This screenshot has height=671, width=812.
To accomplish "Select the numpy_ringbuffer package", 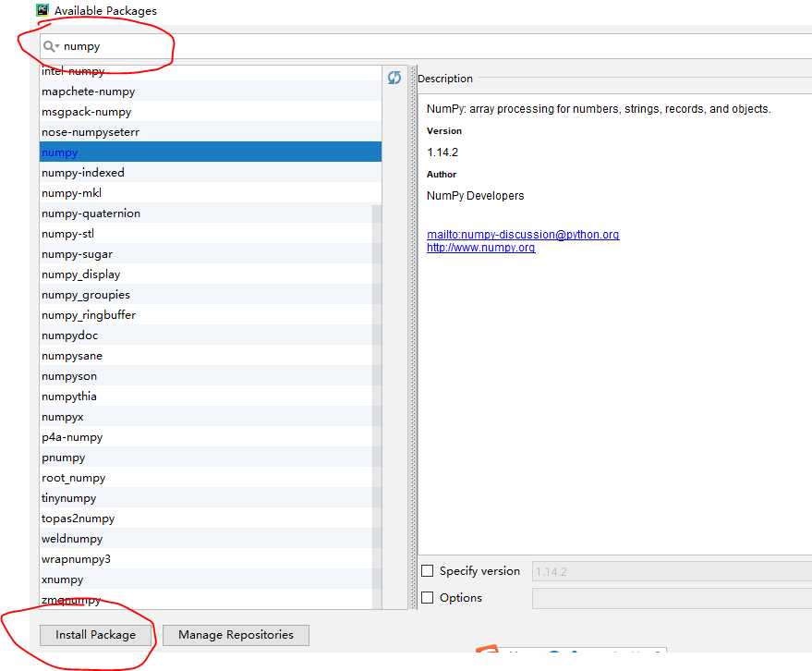I will (x=211, y=315).
